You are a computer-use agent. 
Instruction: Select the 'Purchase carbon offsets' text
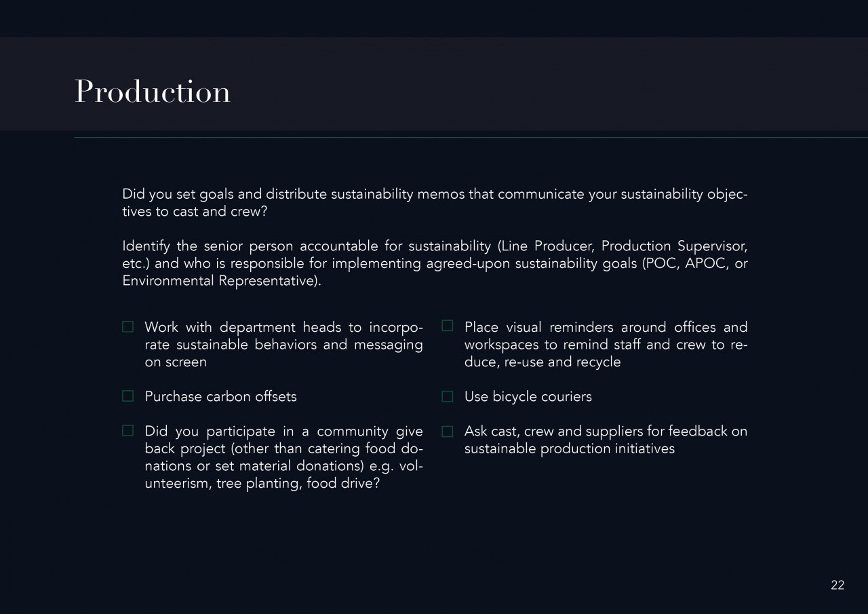click(x=220, y=396)
